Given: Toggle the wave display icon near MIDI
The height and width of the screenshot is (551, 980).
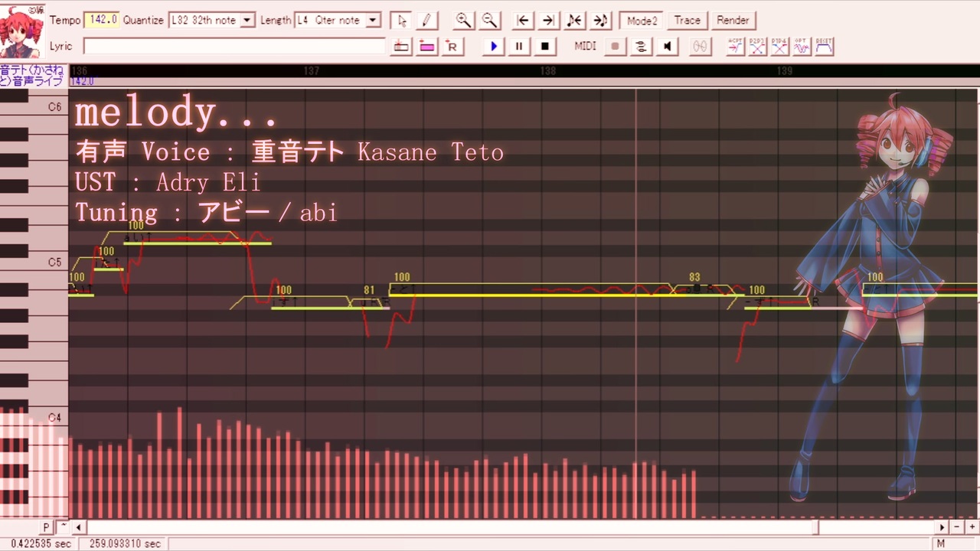Looking at the screenshot, I should [641, 46].
